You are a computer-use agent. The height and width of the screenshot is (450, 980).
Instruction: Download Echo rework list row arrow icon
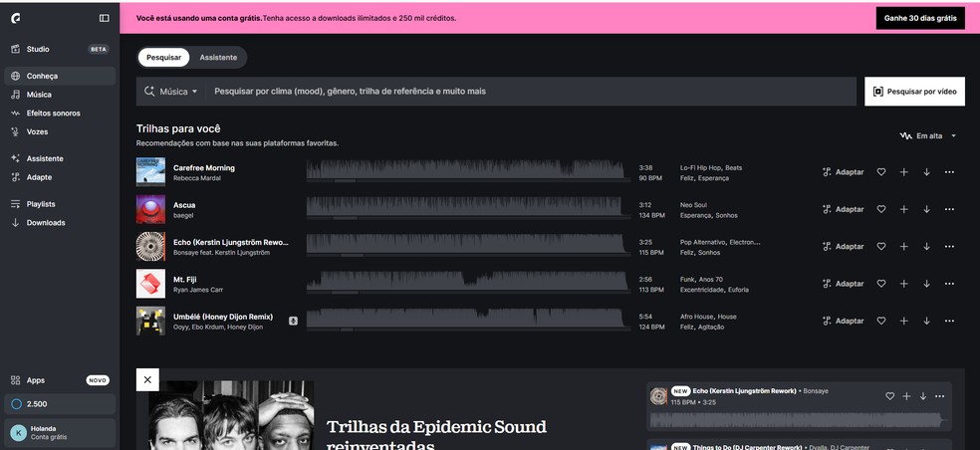(927, 246)
